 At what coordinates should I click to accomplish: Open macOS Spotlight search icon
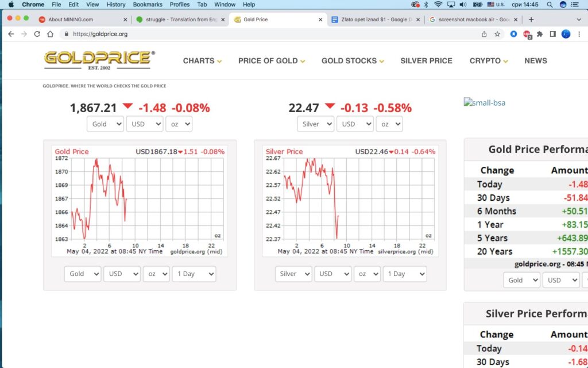pos(550,5)
